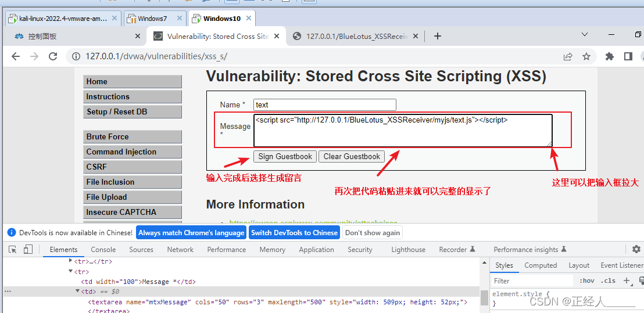This screenshot has height=313, width=644.
Task: Select the Message * td line in Elements
Action: click(x=138, y=282)
